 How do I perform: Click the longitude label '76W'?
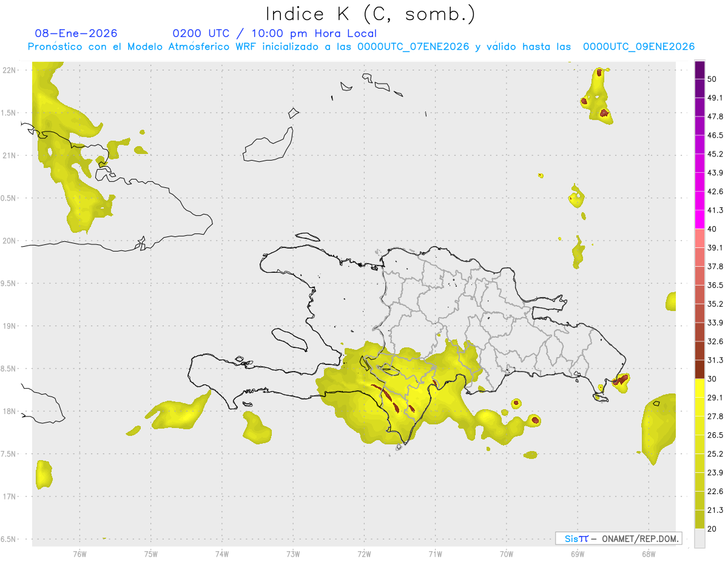tap(79, 554)
